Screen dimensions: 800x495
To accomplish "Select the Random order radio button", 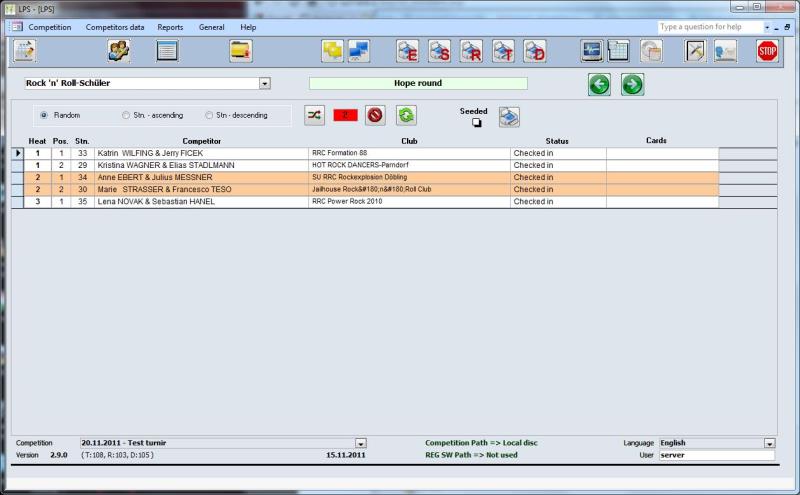I will (x=44, y=115).
